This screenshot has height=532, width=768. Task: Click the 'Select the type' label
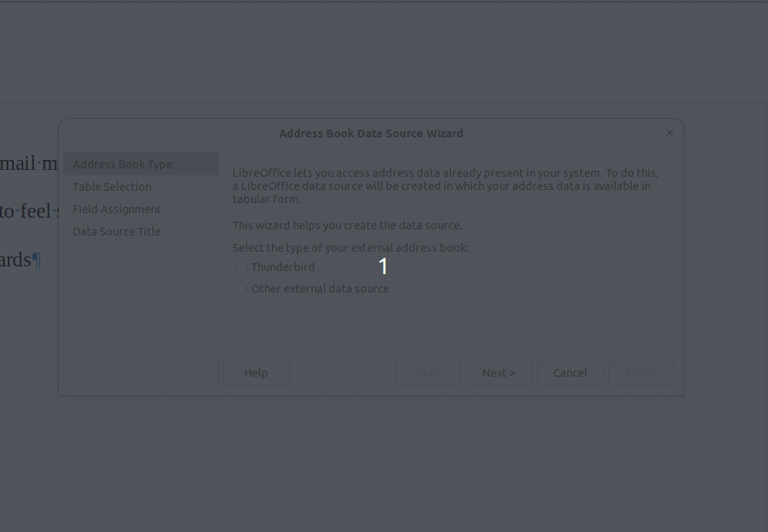351,248
